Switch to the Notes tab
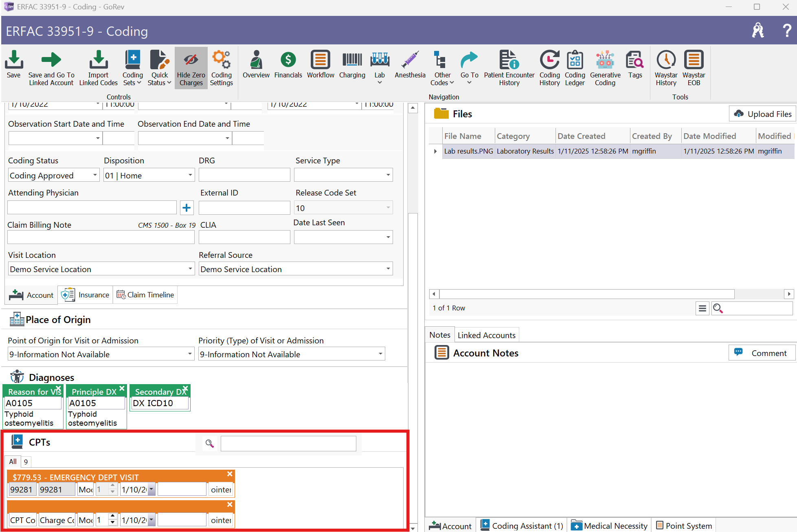This screenshot has height=532, width=797. tap(440, 335)
